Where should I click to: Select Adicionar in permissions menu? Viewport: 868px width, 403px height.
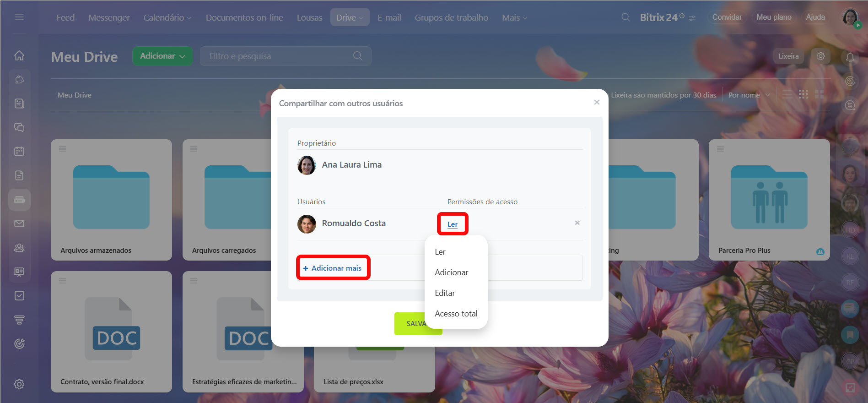[x=451, y=272]
